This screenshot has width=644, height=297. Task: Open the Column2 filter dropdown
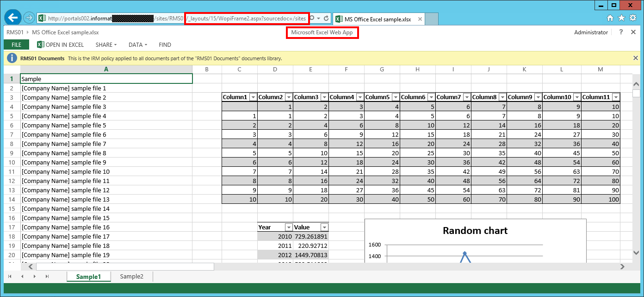click(289, 97)
